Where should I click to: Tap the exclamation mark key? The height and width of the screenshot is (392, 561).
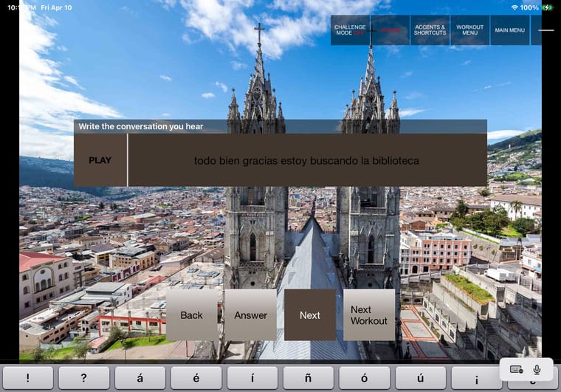tap(28, 378)
